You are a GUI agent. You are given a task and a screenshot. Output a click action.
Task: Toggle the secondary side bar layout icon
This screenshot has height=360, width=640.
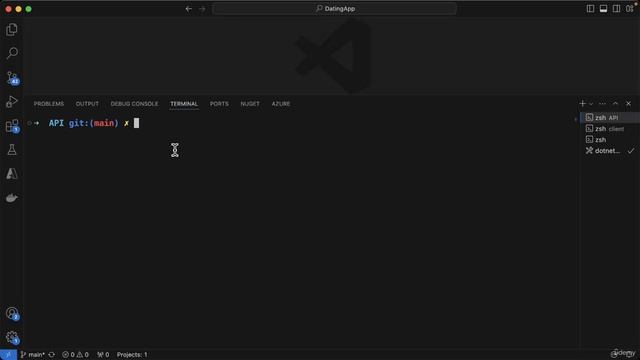tap(616, 9)
